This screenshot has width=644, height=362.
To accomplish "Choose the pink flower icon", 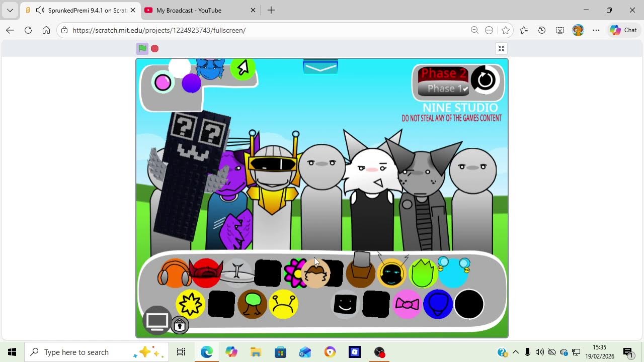I will pos(294,274).
